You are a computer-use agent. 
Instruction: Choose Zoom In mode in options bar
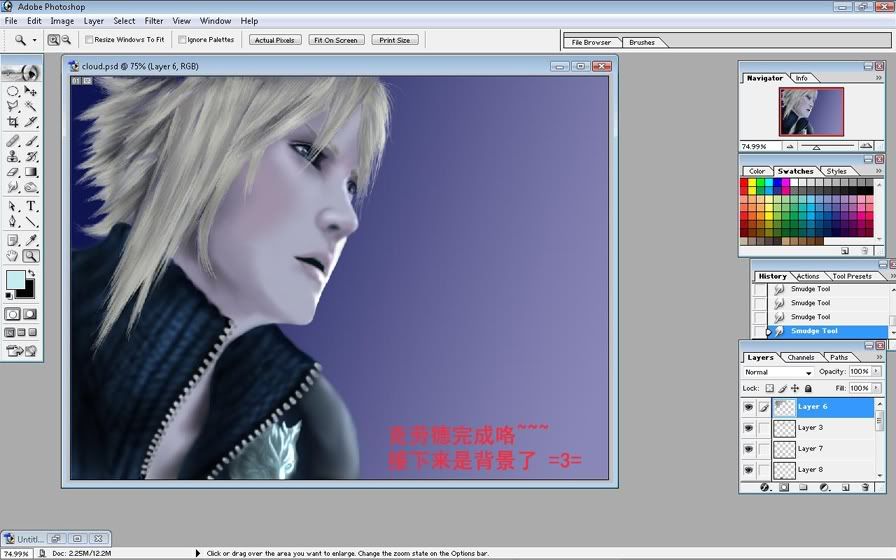click(x=54, y=40)
